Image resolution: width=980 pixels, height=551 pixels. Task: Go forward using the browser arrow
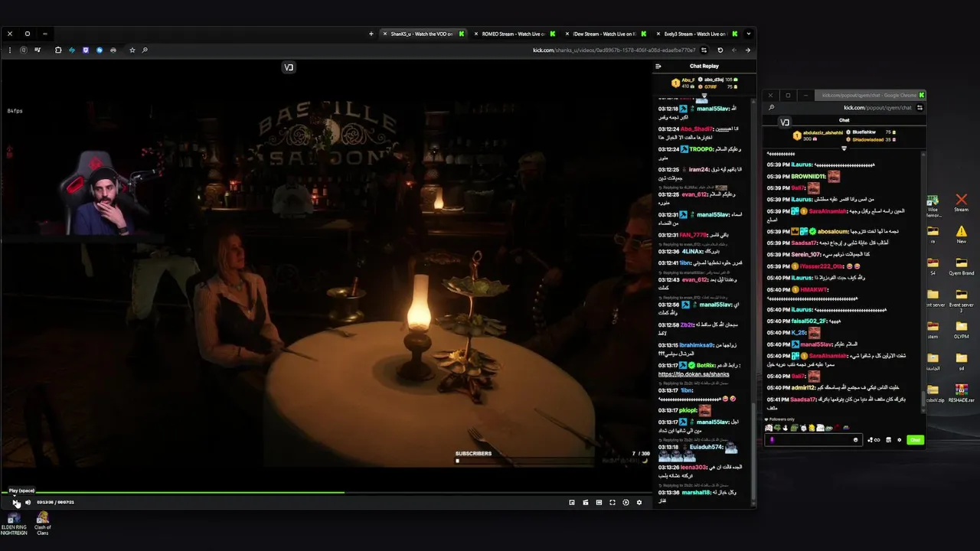(x=733, y=50)
